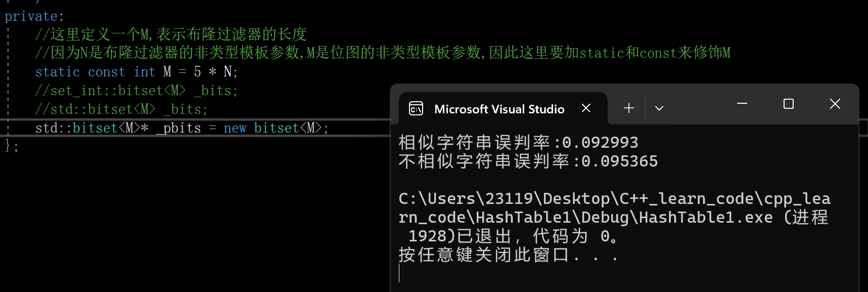The width and height of the screenshot is (868, 292).
Task: Close the console window
Action: coord(835,104)
